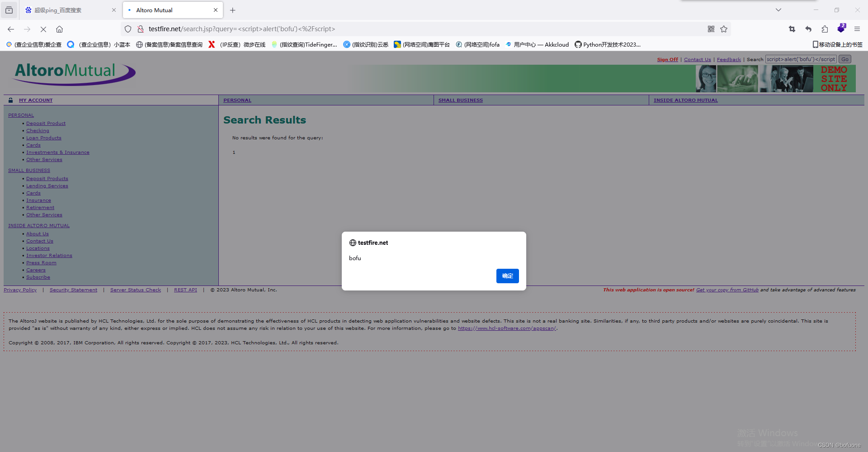Open the browser hamburger menu
Screen dimensions: 868x452
pyautogui.click(x=857, y=29)
